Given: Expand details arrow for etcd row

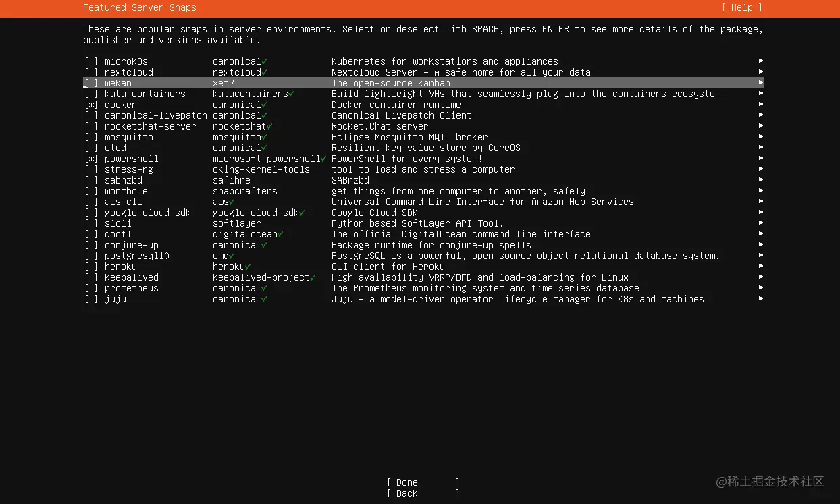Looking at the screenshot, I should coord(761,148).
